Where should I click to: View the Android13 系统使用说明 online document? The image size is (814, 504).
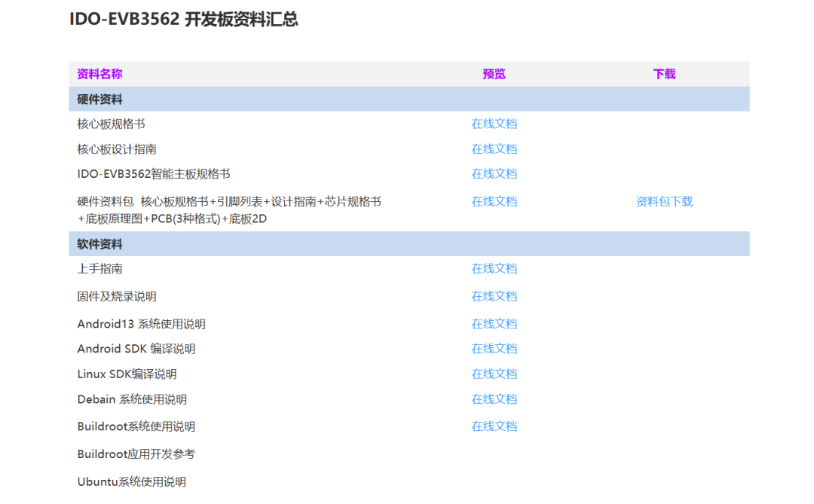(x=494, y=323)
